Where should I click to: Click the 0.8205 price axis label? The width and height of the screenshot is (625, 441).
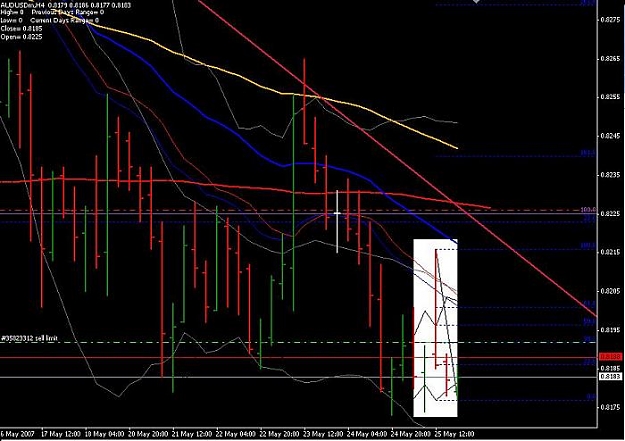(x=610, y=291)
